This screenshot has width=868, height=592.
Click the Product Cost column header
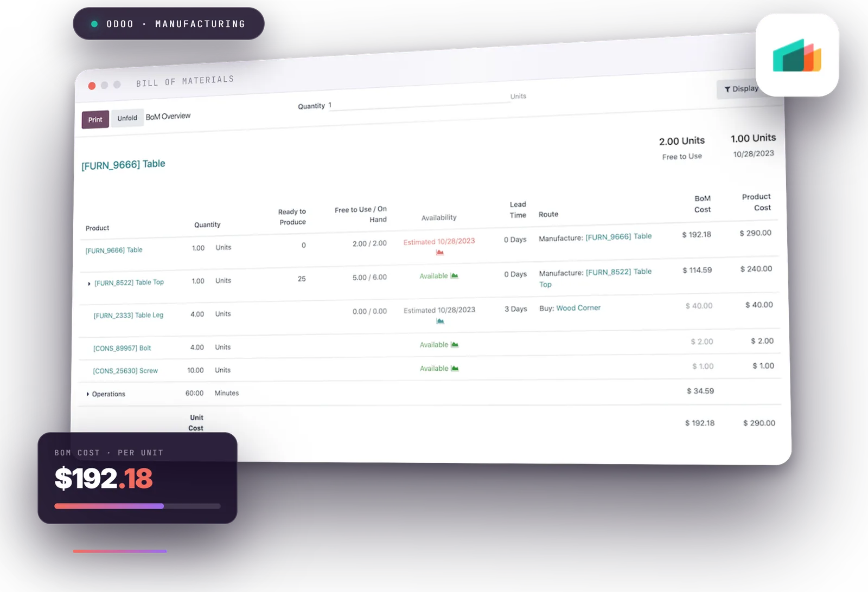[756, 202]
